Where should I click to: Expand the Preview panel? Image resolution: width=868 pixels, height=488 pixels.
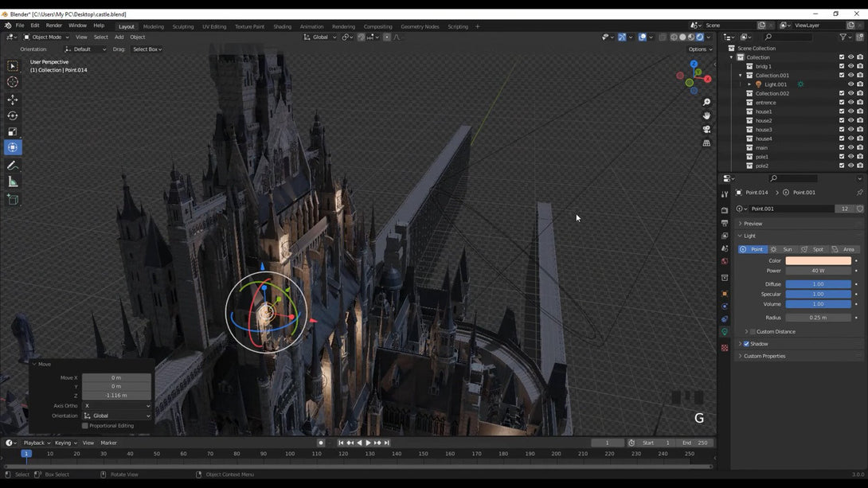click(x=753, y=224)
